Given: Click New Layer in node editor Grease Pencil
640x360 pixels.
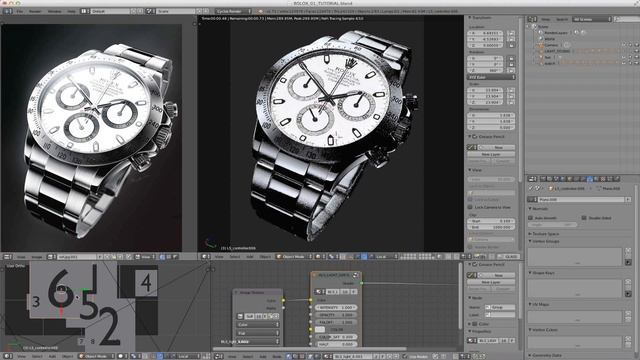Looking at the screenshot, I should click(x=491, y=282).
